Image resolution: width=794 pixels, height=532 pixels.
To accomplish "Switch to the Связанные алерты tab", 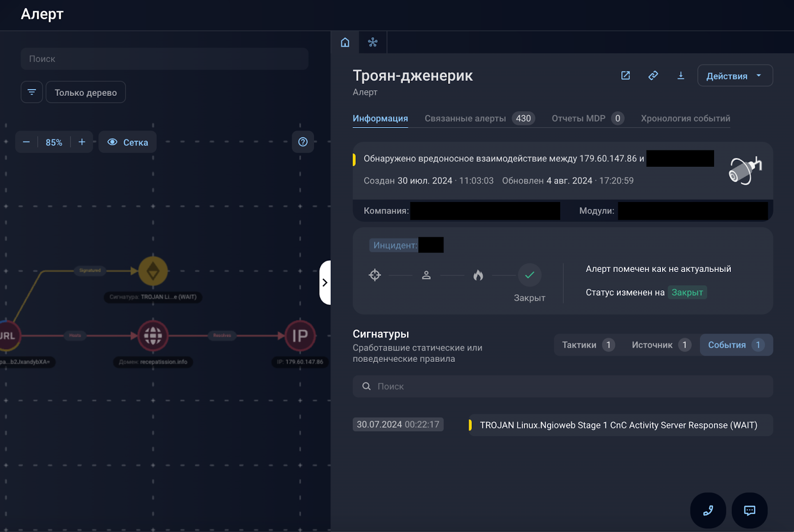I will tap(479, 118).
